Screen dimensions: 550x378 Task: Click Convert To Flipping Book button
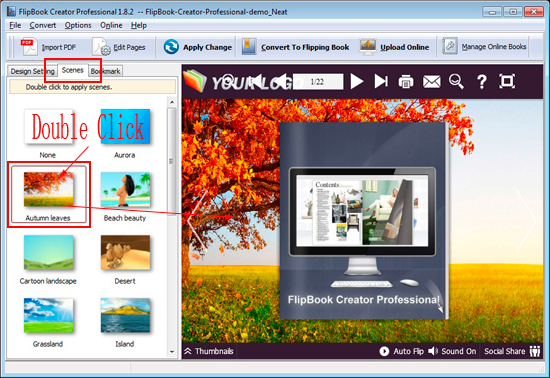point(295,47)
